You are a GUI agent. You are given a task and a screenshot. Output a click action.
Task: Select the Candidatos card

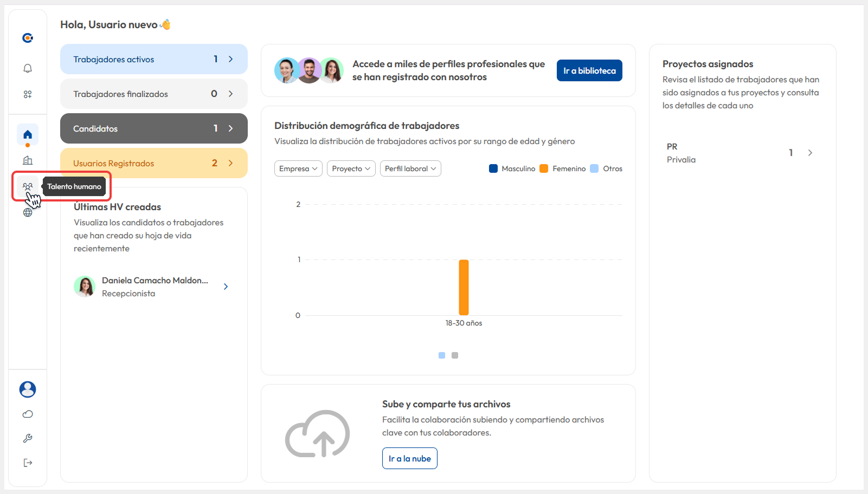coord(153,128)
